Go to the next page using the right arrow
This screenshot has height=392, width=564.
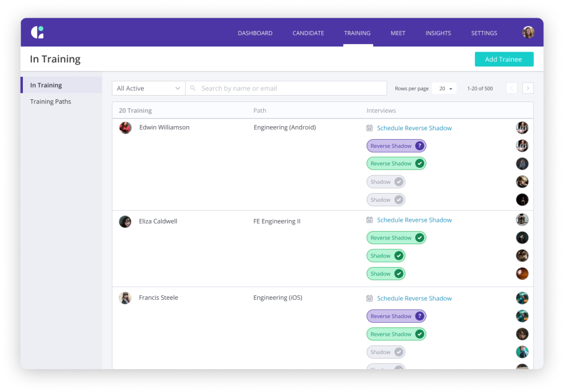(x=528, y=88)
